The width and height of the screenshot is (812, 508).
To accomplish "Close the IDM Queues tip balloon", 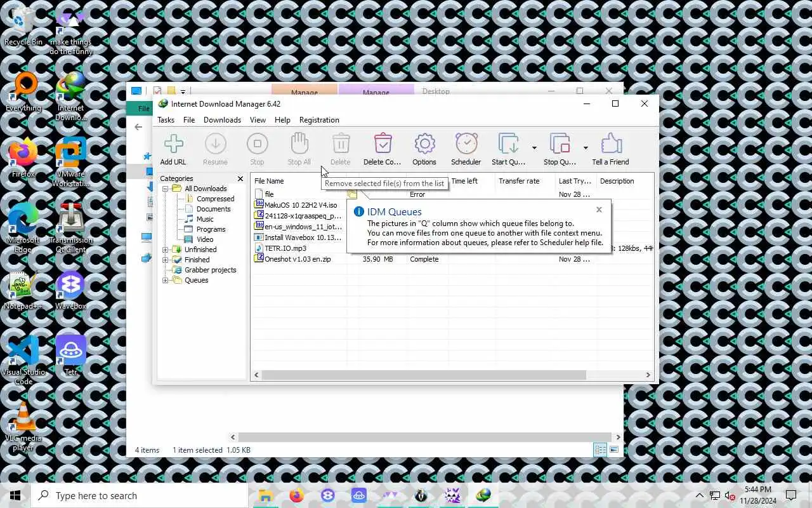I will tap(599, 210).
